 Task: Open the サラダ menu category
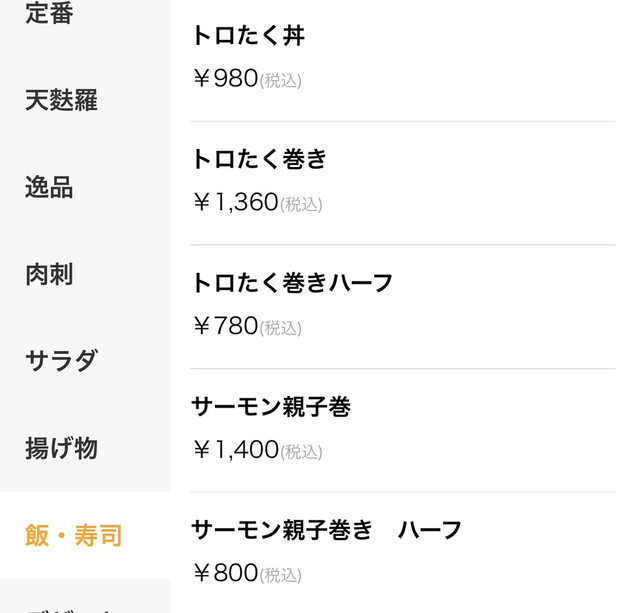coord(61,360)
